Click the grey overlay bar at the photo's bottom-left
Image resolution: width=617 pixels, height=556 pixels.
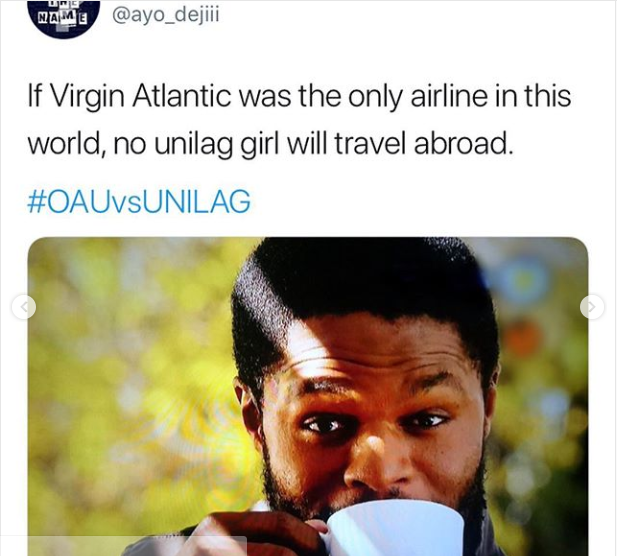137,546
